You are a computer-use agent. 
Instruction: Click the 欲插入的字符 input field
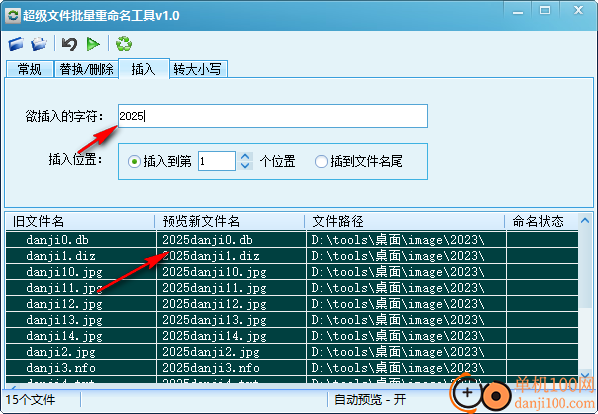273,116
